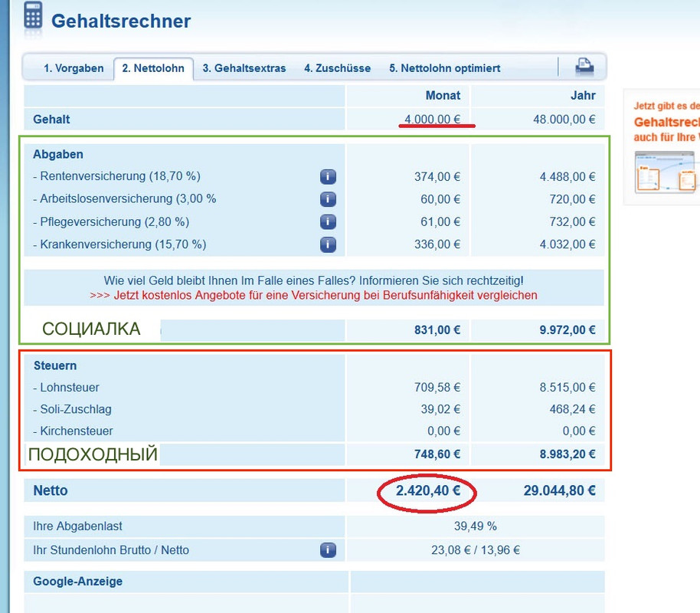Viewport: 700px width, 613px height.
Task: Click the Kirchensteuer row label
Action: [73, 431]
